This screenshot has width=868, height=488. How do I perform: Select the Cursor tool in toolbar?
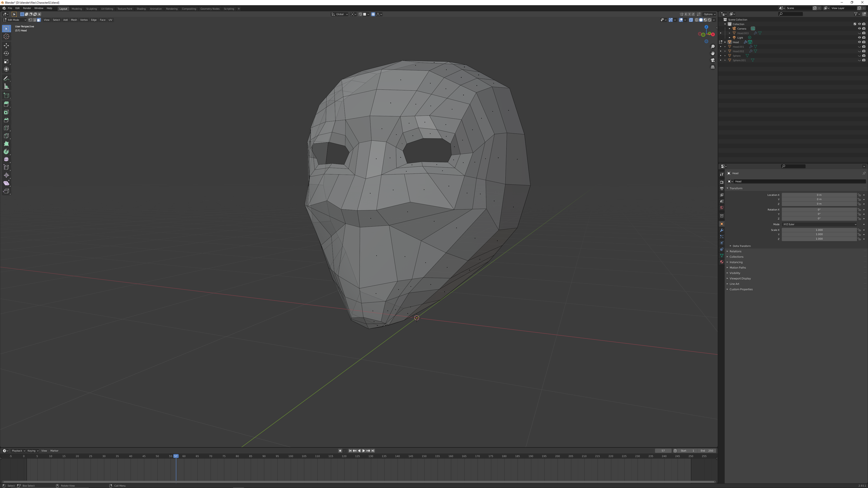6,36
